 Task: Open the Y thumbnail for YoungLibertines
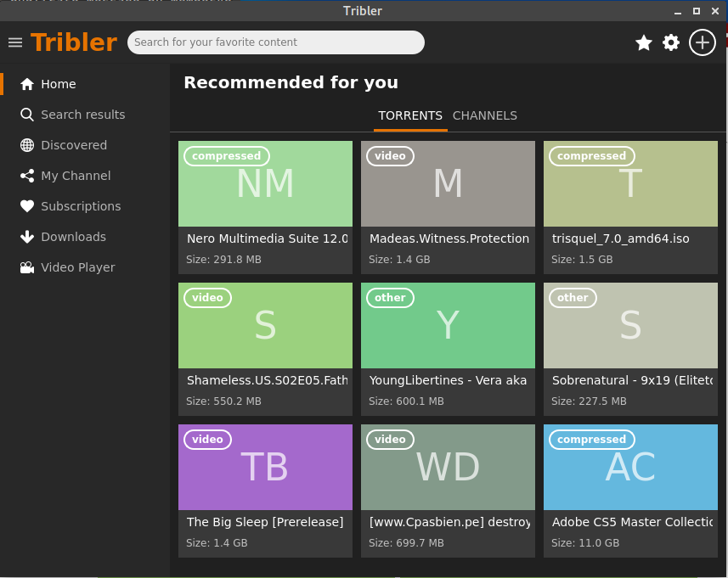click(x=448, y=326)
